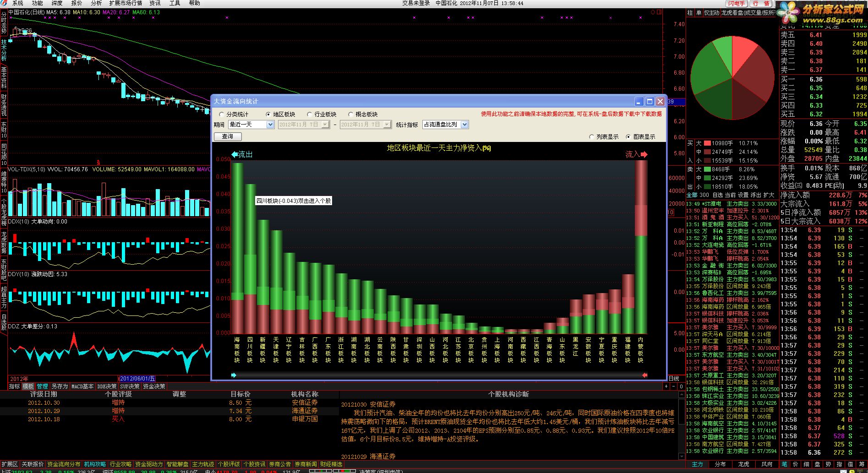Select the 分时走势 side tab
This screenshot has height=473, width=868.
[4, 23]
